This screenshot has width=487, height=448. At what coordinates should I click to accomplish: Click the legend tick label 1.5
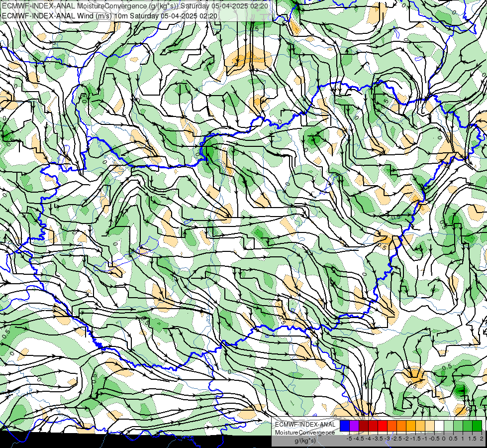(472, 439)
